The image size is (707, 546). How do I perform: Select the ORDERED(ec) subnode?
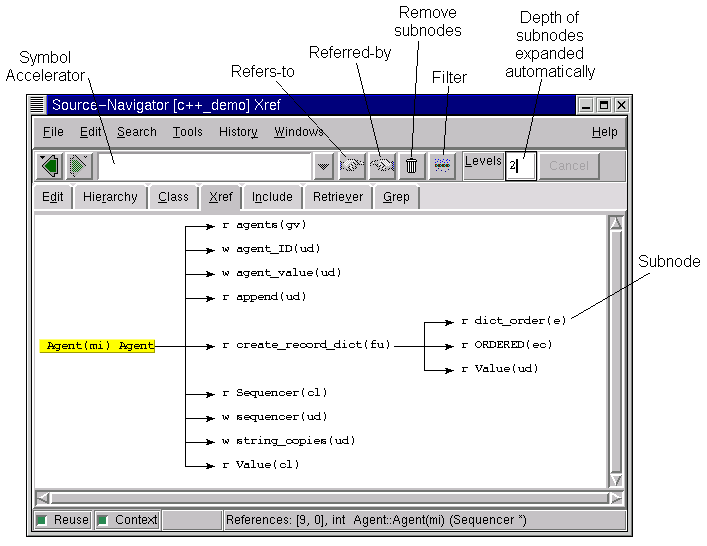click(x=506, y=345)
